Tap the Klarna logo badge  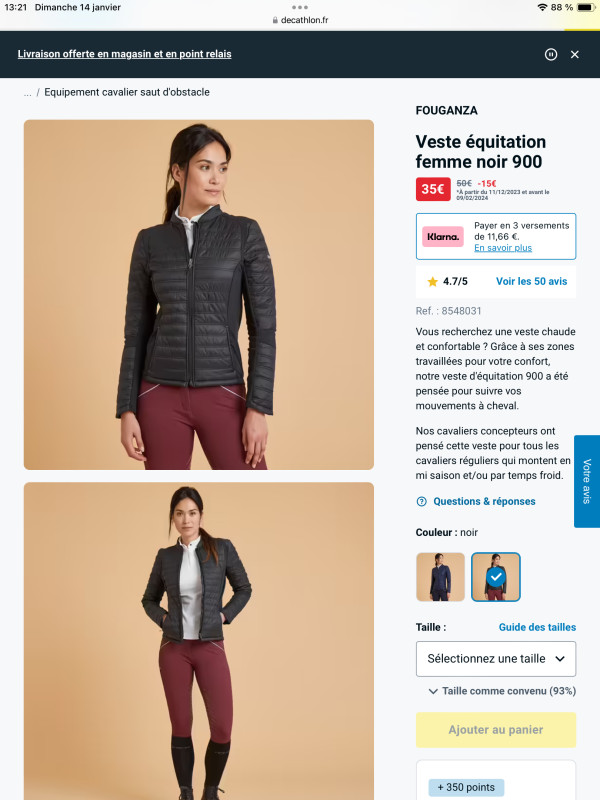443,237
